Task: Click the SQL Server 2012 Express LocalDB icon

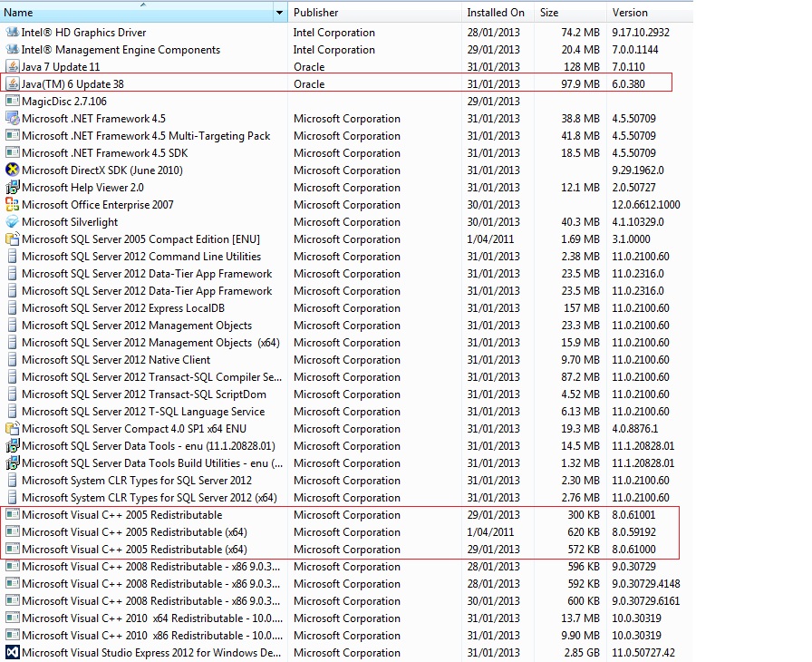Action: click(13, 308)
